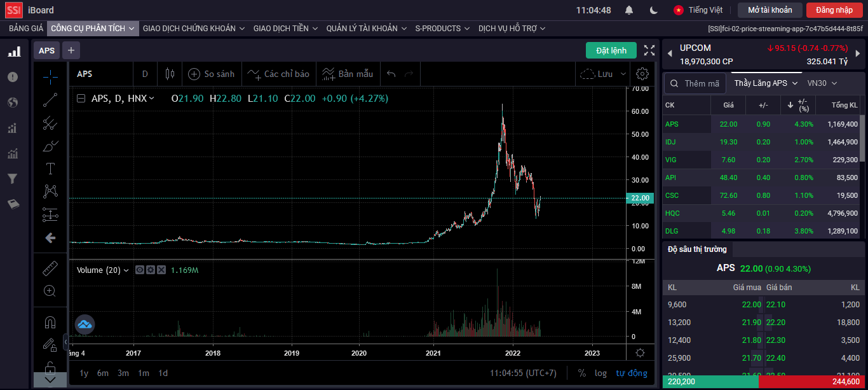Image resolution: width=868 pixels, height=390 pixels.
Task: Open Lưu save dropdown
Action: pyautogui.click(x=603, y=74)
